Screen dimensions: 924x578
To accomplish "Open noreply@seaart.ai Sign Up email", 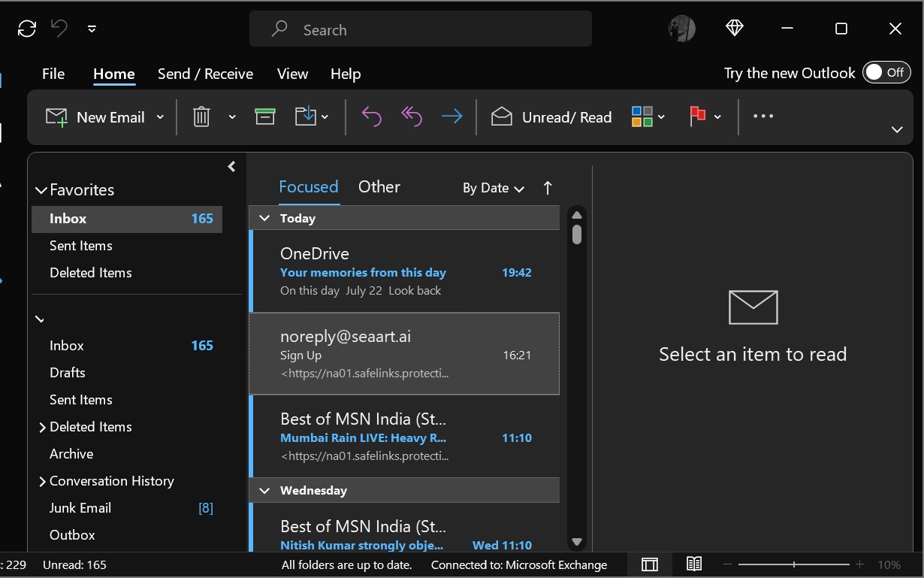I will pos(404,353).
